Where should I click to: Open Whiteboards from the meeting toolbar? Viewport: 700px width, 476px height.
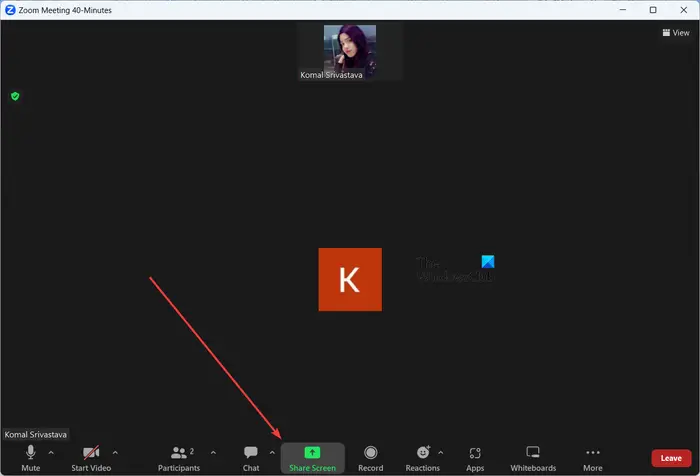tap(533, 458)
